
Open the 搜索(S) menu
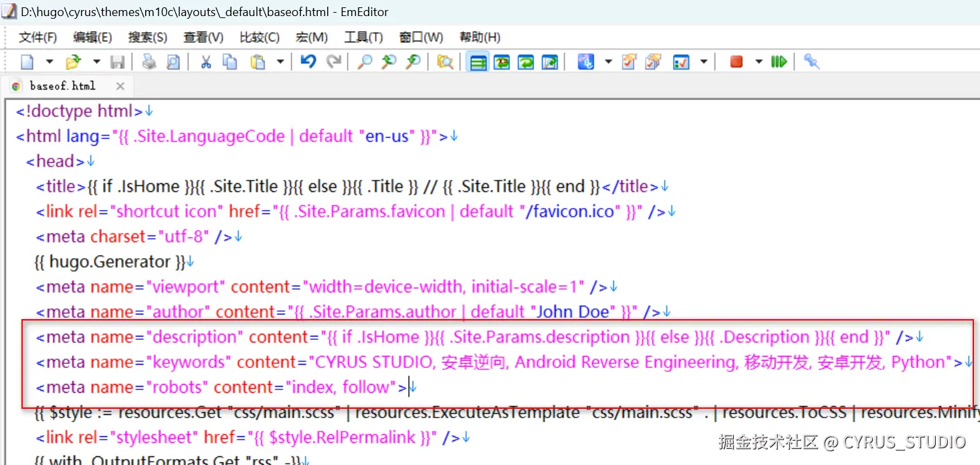(x=148, y=37)
